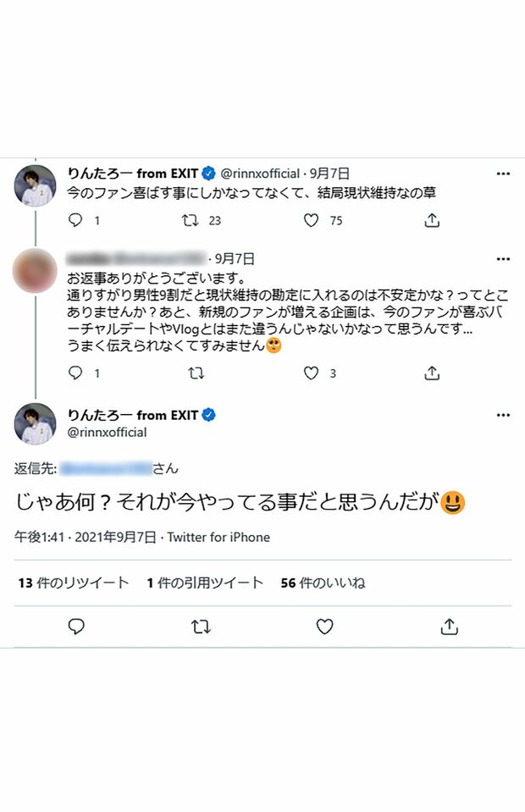Open more options on the fan's reply
This screenshot has height=812, width=525.
click(503, 257)
